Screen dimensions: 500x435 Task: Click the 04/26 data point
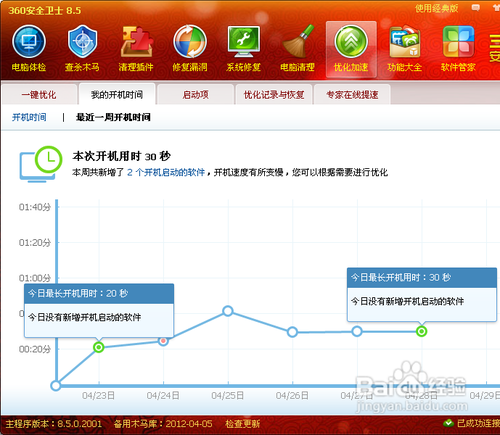tap(292, 332)
